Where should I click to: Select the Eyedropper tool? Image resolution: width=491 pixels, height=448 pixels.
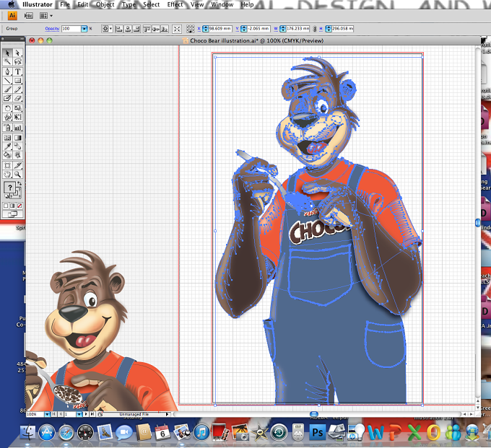(x=7, y=146)
